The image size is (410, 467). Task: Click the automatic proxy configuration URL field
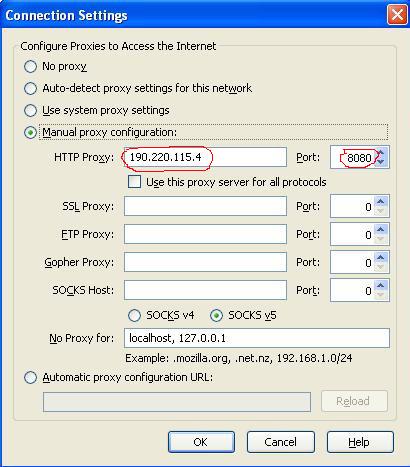tap(177, 402)
